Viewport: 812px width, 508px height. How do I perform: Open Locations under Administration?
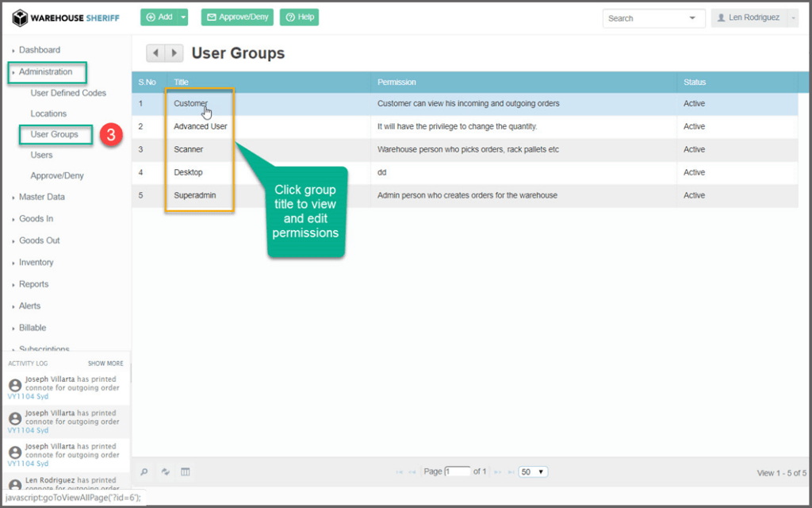click(x=48, y=114)
